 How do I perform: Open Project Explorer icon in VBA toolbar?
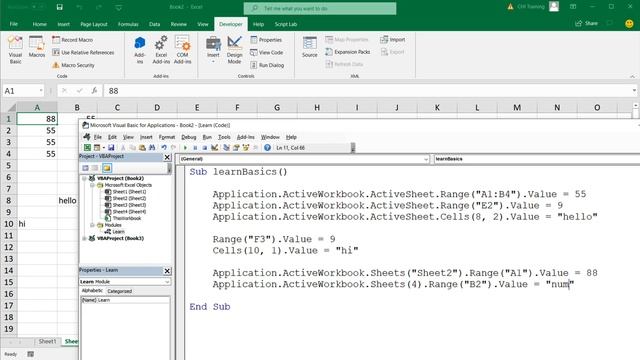227,148
